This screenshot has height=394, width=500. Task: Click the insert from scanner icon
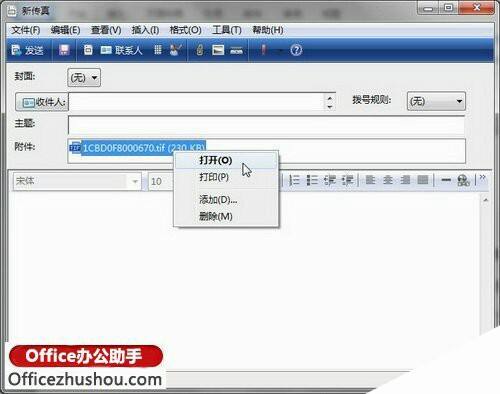pyautogui.click(x=236, y=50)
